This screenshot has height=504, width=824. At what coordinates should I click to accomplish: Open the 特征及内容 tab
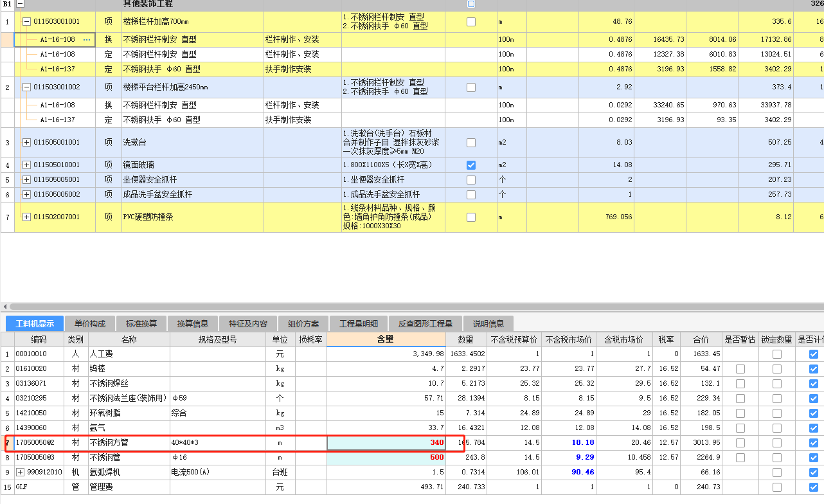(x=248, y=323)
